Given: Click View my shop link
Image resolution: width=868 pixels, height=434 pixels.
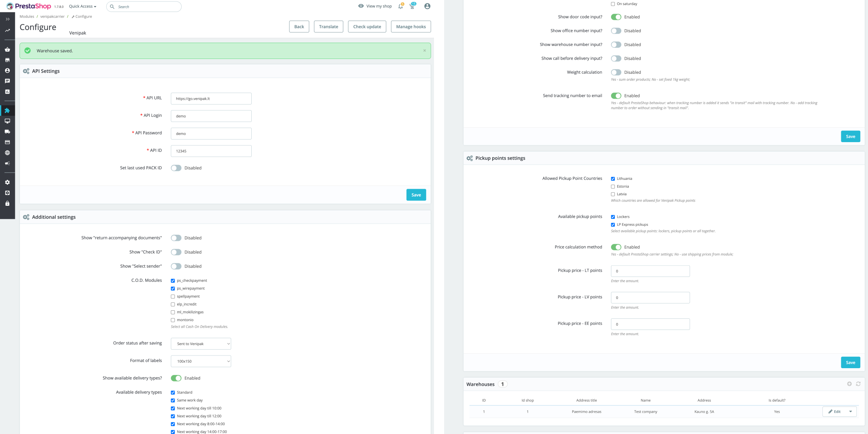Looking at the screenshot, I should tap(379, 6).
